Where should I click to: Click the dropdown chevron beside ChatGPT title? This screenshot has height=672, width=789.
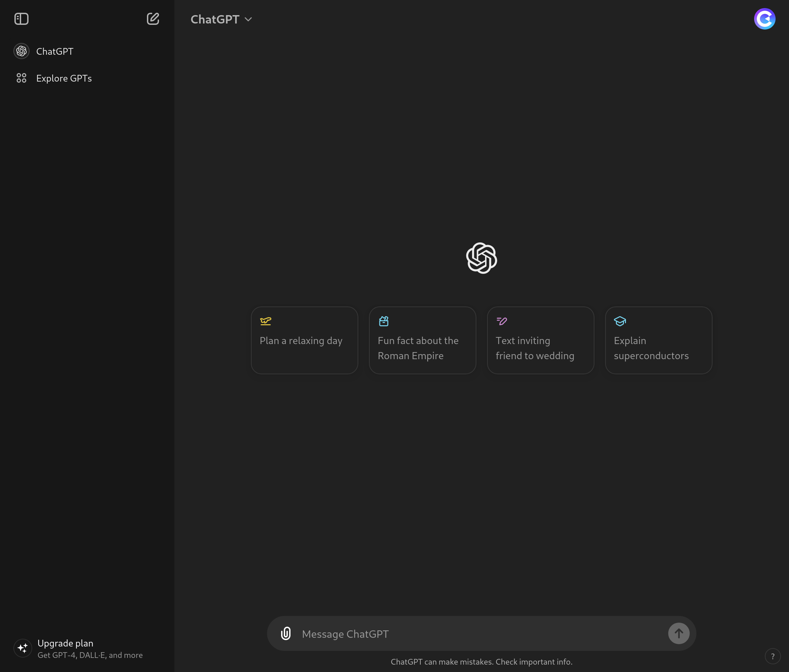coord(248,19)
